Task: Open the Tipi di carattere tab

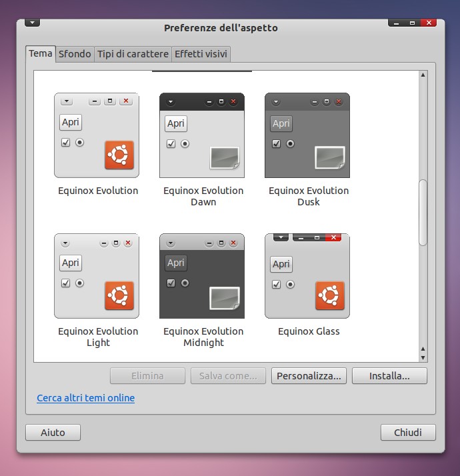Action: 133,54
